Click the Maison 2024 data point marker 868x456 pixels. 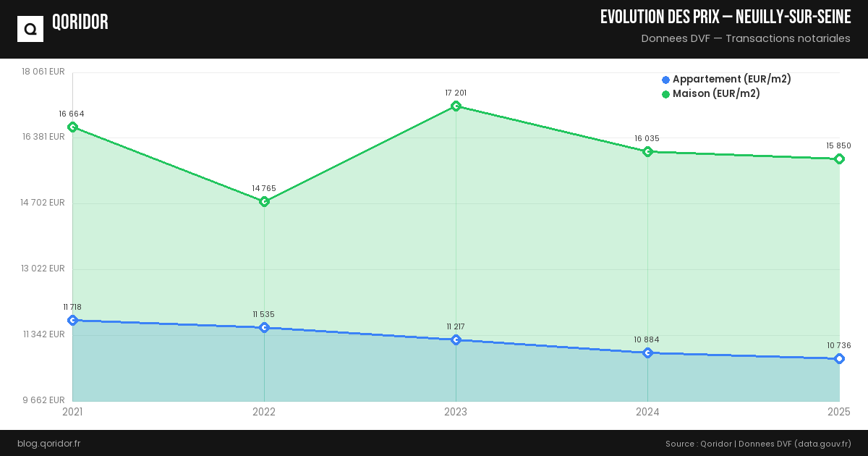pos(647,152)
